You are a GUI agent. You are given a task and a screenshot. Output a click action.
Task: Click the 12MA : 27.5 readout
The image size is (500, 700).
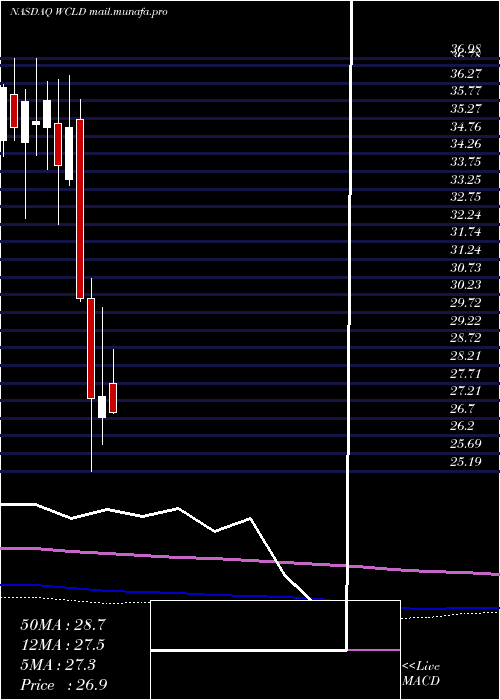coord(63,645)
